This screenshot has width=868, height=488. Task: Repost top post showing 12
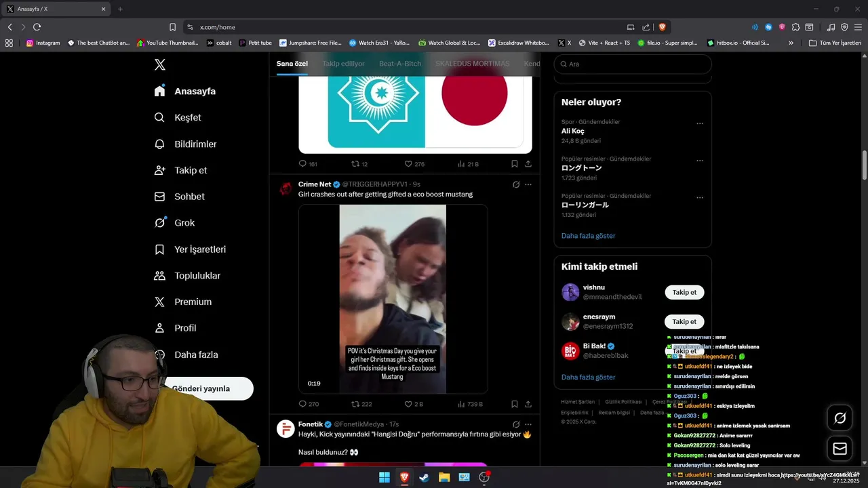pos(359,164)
